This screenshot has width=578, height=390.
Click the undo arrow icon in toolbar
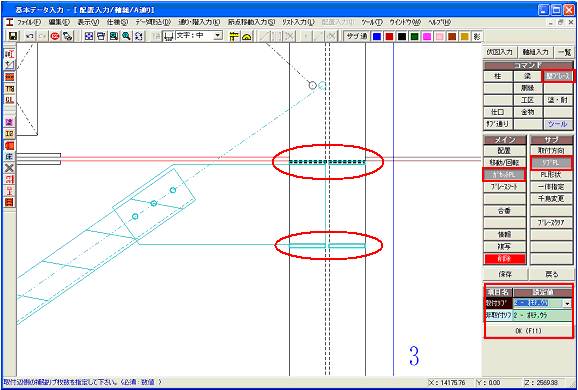pos(30,36)
